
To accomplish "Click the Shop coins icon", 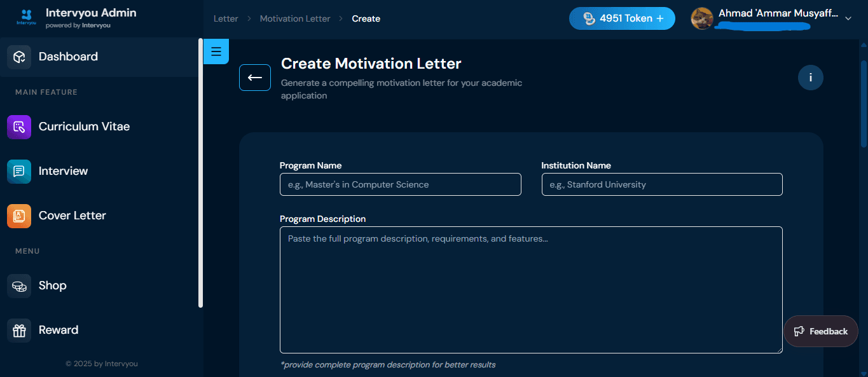I will (19, 285).
